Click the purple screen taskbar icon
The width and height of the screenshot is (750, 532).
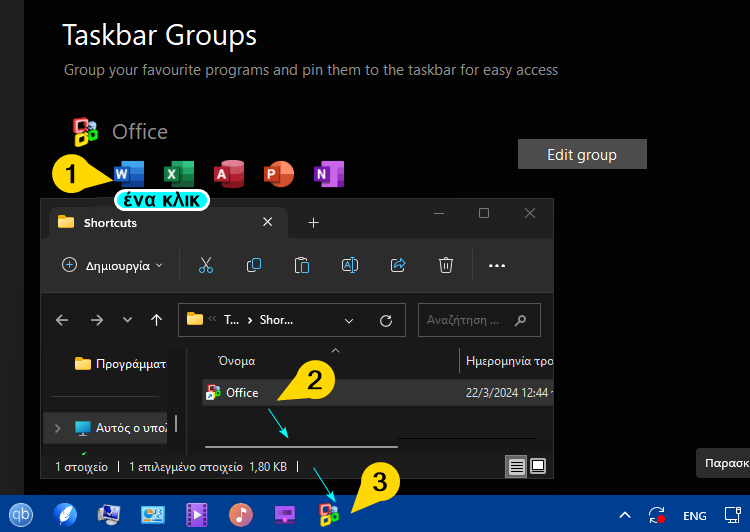(x=285, y=515)
